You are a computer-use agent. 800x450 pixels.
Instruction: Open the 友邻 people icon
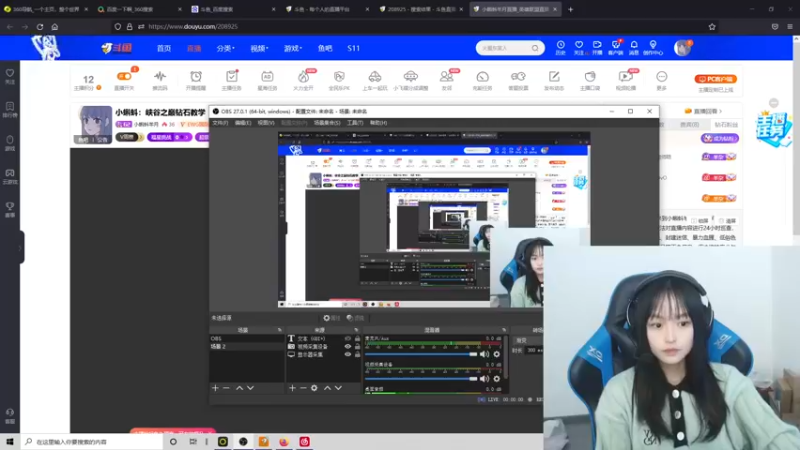click(446, 77)
